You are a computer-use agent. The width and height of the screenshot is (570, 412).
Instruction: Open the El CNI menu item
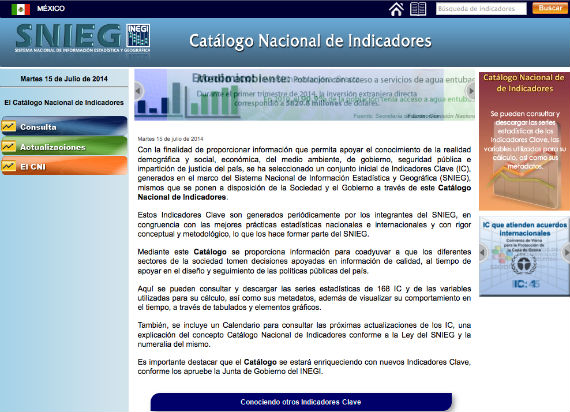tap(64, 166)
